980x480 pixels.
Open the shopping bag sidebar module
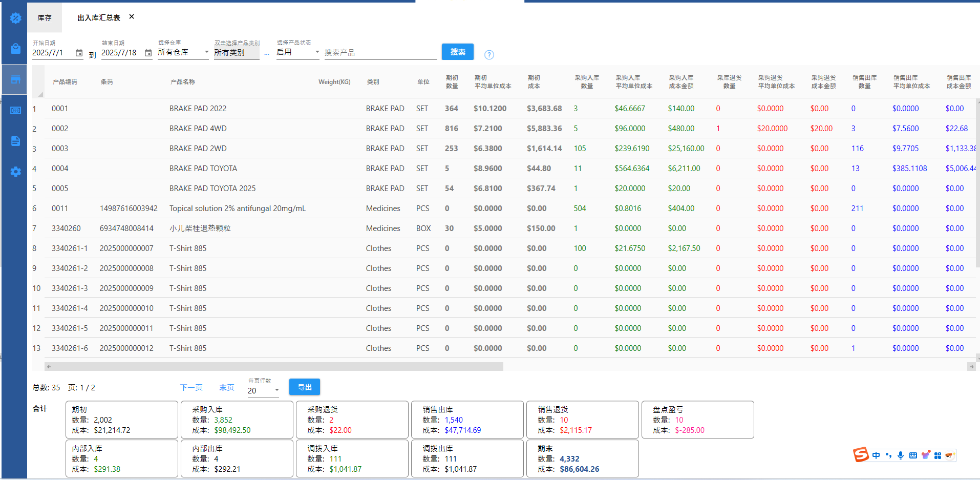tap(15, 49)
